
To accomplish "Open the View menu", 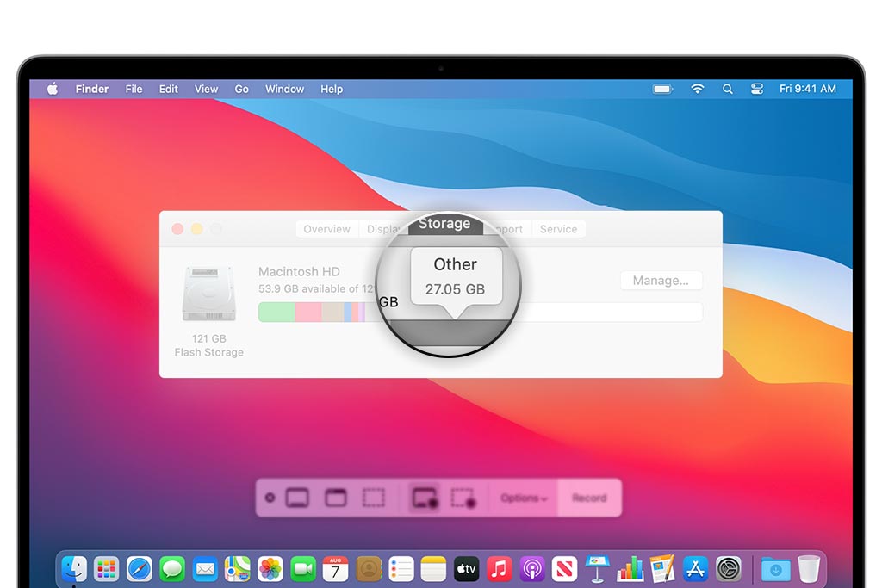I will (207, 89).
